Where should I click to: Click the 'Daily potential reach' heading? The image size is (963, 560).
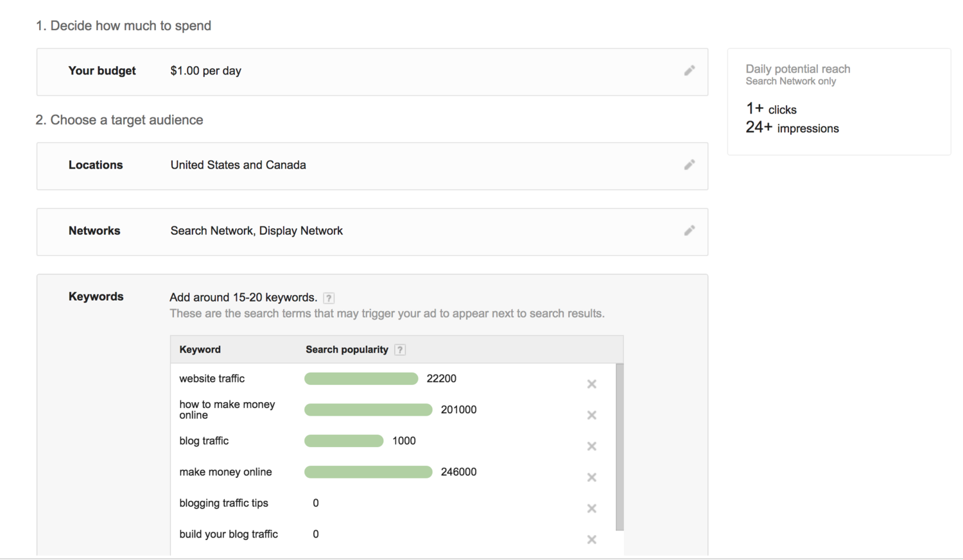coord(798,69)
